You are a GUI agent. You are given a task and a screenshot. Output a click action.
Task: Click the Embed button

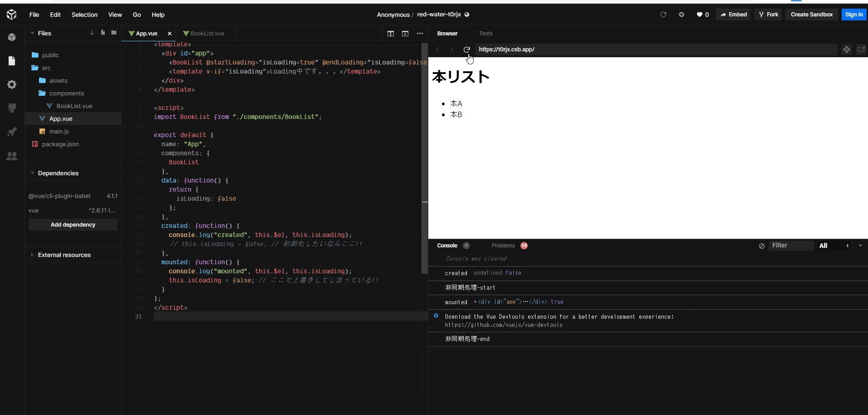pyautogui.click(x=733, y=15)
